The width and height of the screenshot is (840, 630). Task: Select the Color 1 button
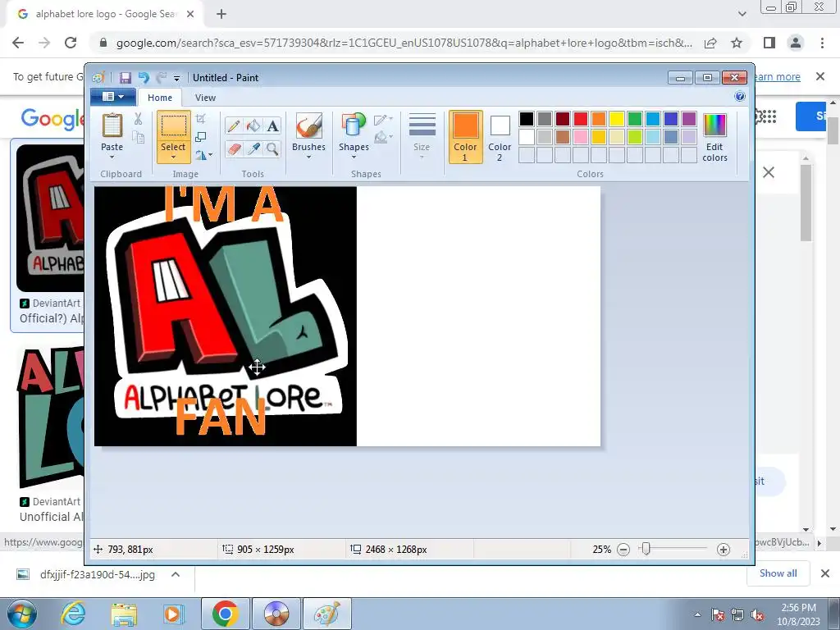(x=465, y=137)
